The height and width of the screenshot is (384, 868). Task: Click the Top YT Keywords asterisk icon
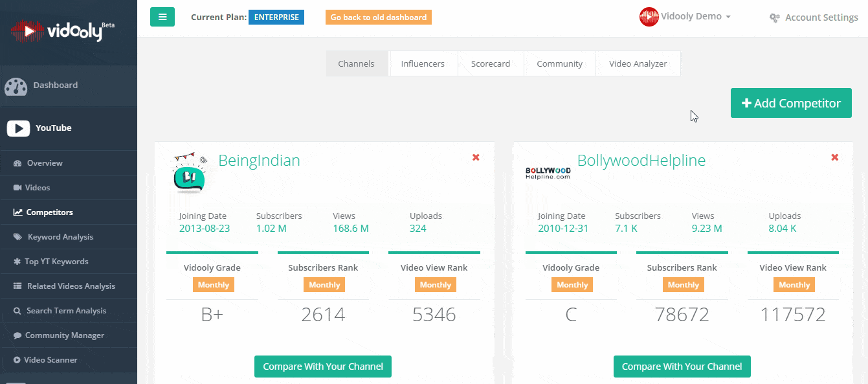(x=17, y=262)
